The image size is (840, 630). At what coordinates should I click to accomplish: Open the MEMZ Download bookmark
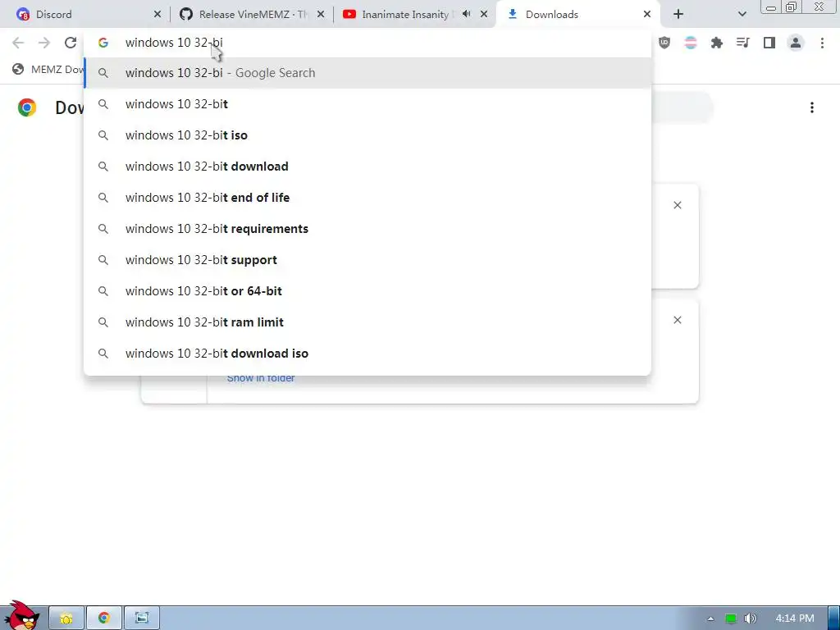click(48, 69)
